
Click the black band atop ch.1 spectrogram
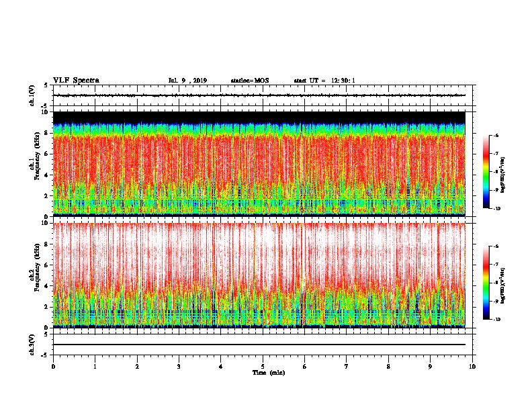(x=259, y=118)
